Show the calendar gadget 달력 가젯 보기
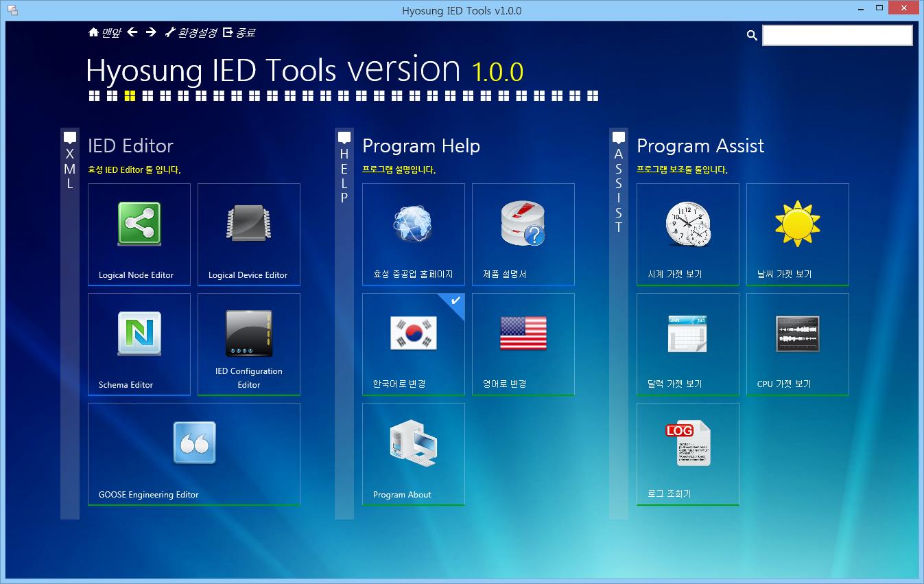The image size is (924, 584). point(687,334)
